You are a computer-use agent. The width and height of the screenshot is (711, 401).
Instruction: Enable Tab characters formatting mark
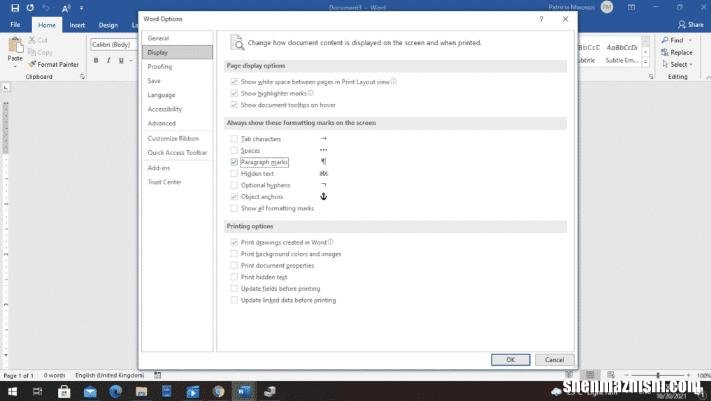234,139
